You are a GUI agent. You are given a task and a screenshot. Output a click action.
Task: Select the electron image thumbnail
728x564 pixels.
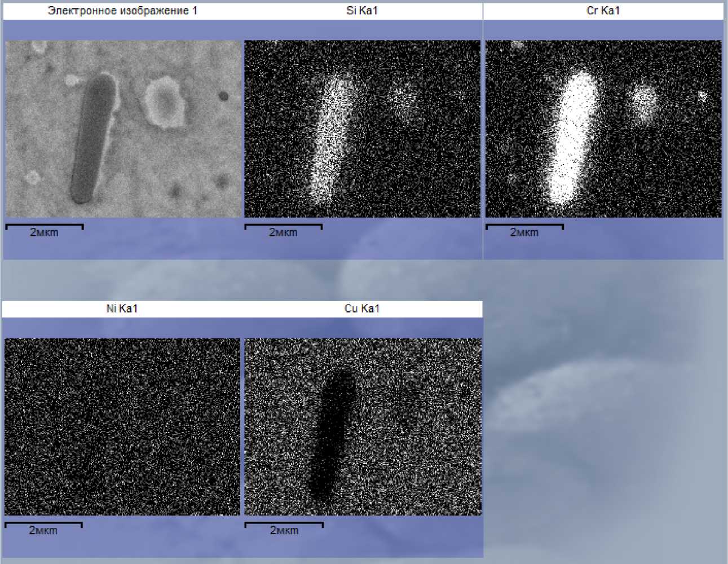[x=123, y=129]
